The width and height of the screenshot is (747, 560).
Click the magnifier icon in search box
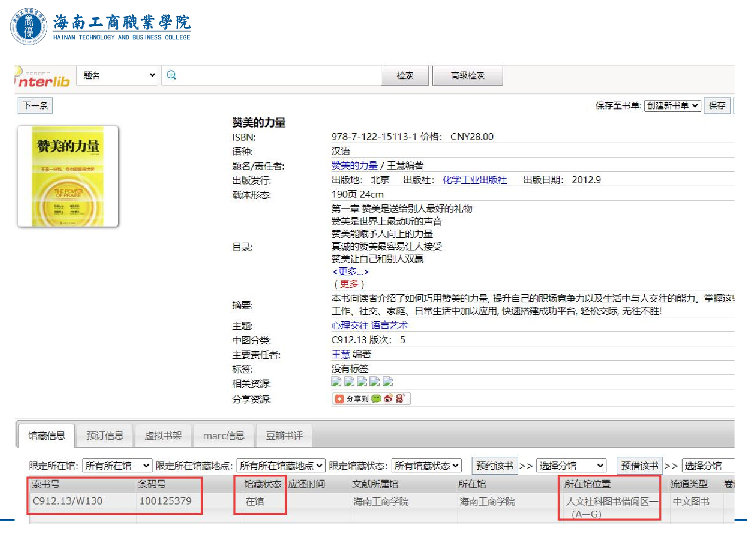pyautogui.click(x=172, y=75)
